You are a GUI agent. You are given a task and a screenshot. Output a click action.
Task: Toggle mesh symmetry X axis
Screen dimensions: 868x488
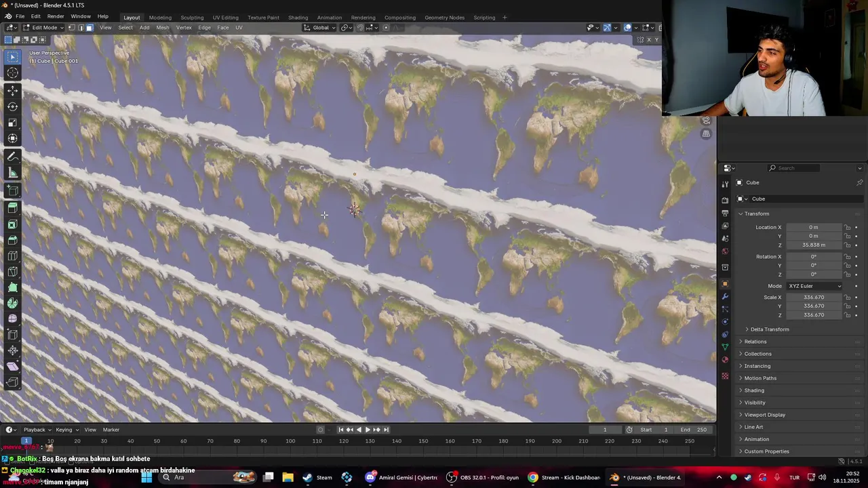tap(648, 40)
